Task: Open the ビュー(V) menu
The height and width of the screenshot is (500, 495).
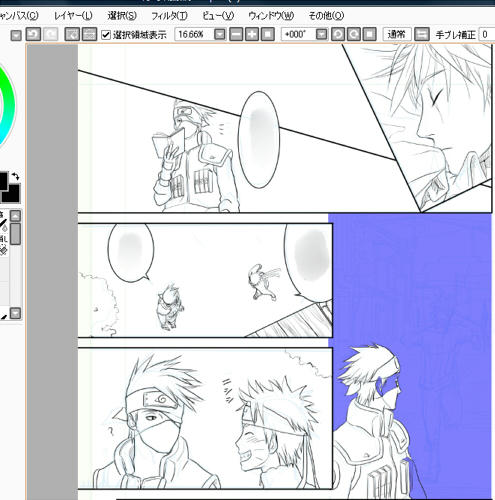Action: tap(218, 16)
